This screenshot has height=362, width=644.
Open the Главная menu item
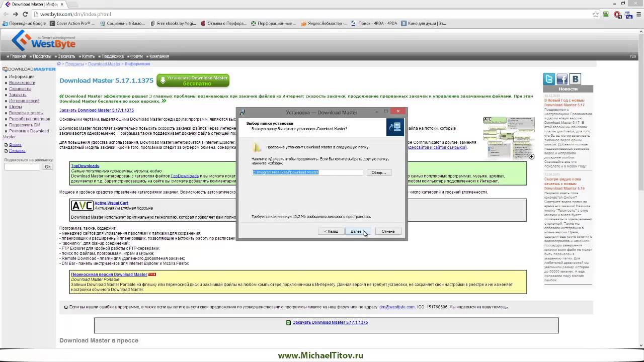(x=18, y=56)
